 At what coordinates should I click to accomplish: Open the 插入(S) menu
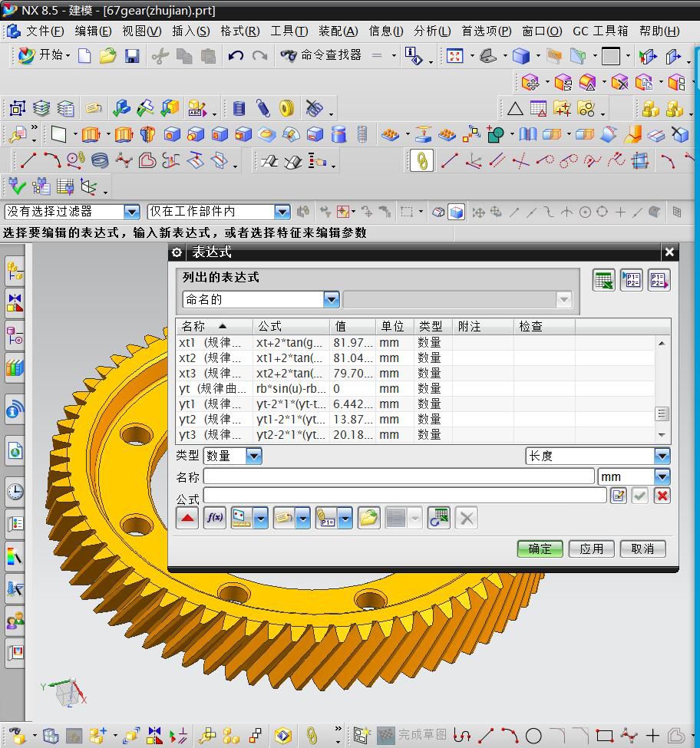(190, 31)
